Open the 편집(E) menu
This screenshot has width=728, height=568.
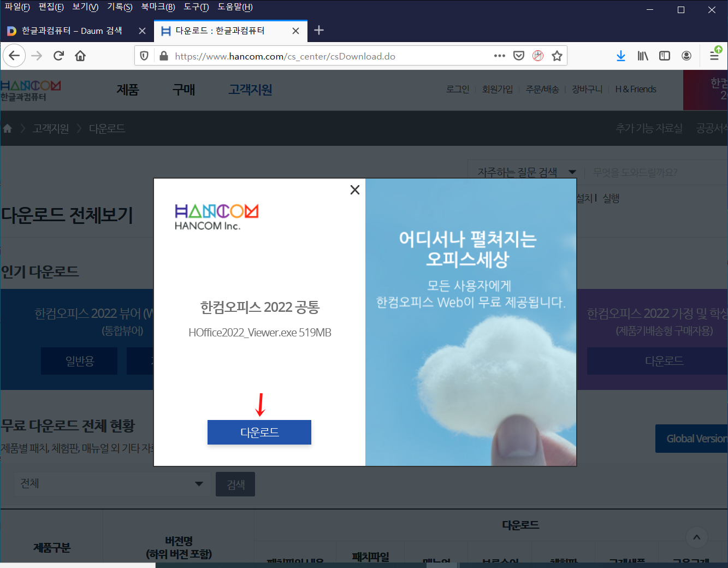click(51, 7)
